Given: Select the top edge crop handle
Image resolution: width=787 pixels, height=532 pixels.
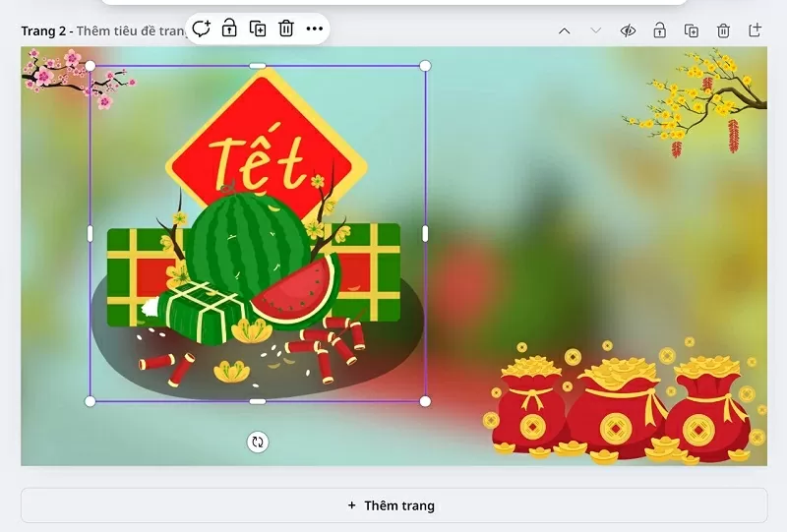Looking at the screenshot, I should tap(258, 66).
